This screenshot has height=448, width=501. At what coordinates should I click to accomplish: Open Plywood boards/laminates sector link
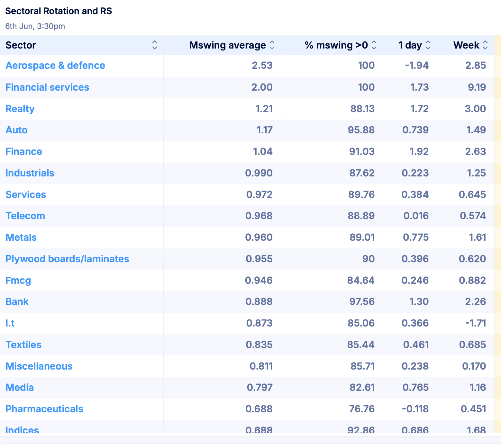pos(67,259)
